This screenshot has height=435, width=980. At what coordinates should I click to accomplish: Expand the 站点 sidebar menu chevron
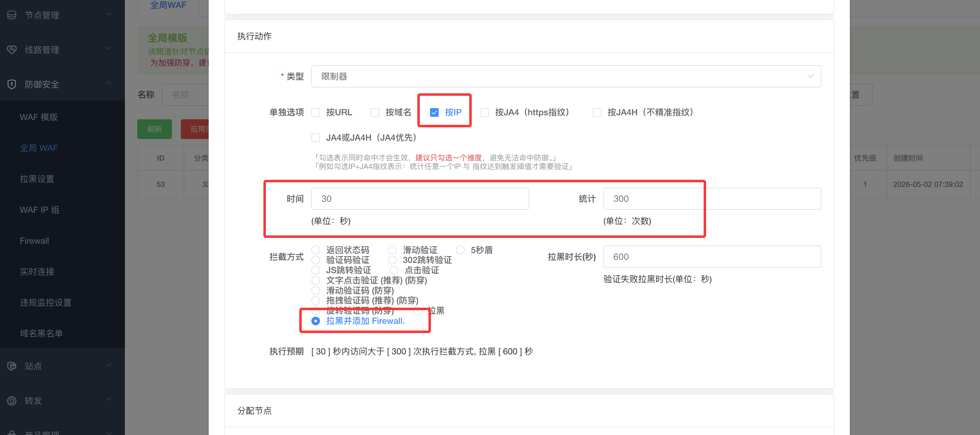(x=109, y=365)
